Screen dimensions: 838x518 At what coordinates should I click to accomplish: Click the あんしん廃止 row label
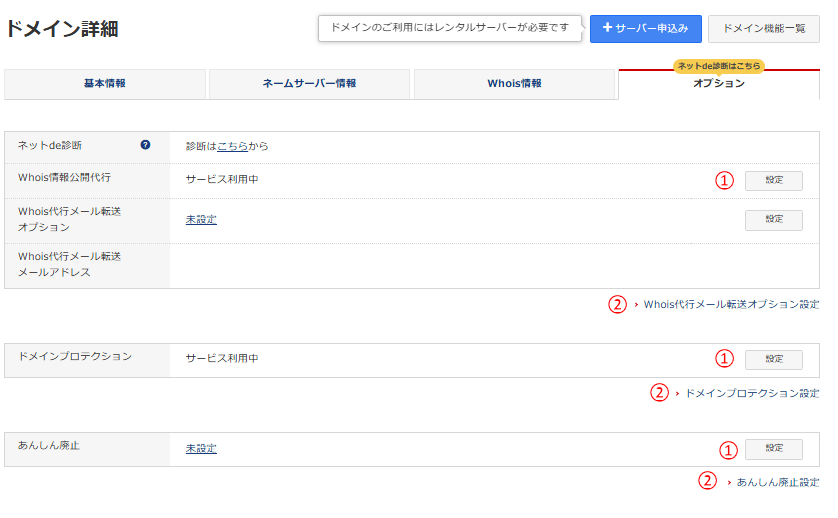pos(49,446)
